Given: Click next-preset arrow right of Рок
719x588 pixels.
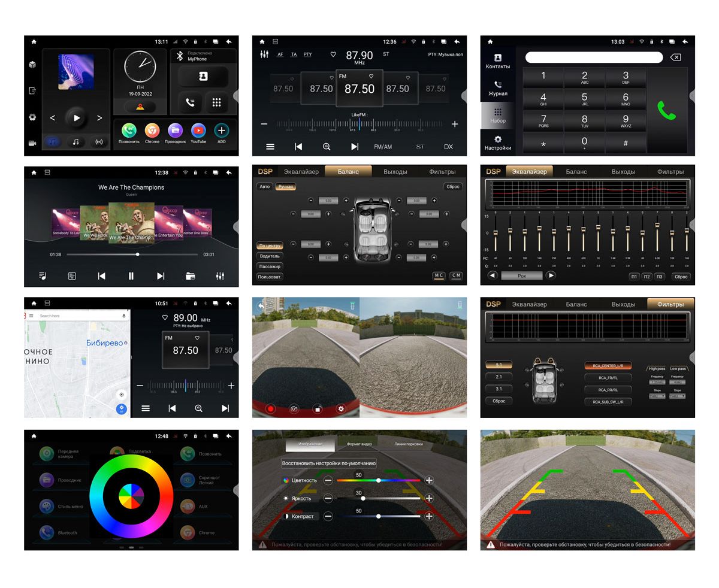Looking at the screenshot, I should (x=551, y=275).
